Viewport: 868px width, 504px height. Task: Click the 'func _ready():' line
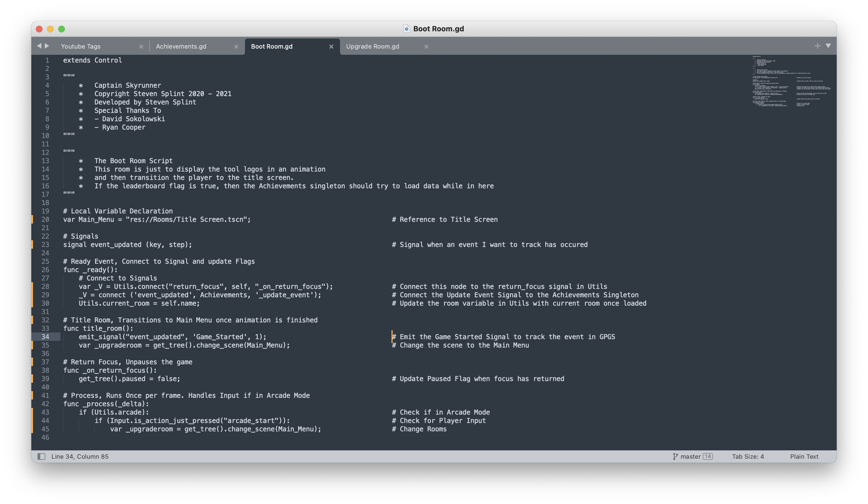[x=90, y=270]
